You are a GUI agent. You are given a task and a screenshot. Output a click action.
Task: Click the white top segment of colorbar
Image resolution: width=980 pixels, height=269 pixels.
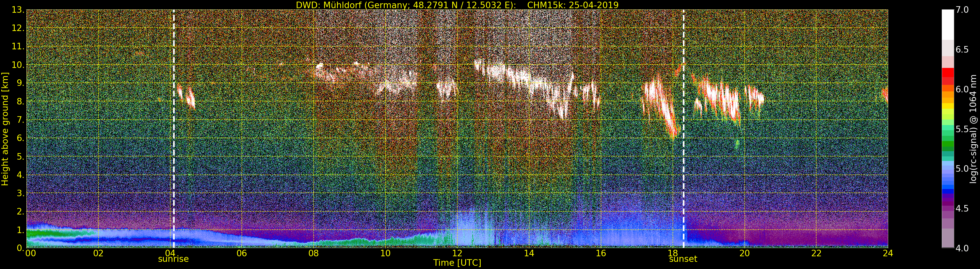[948, 25]
